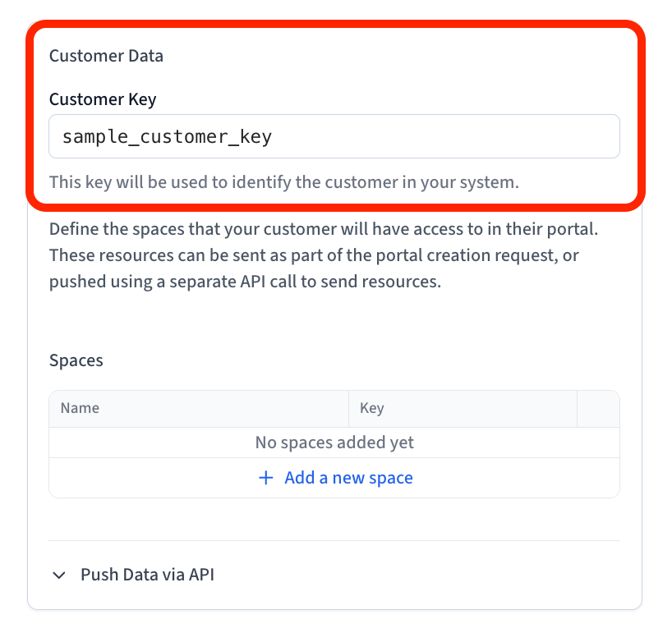
Task: Click the Add a new space link
Action: coord(348,478)
